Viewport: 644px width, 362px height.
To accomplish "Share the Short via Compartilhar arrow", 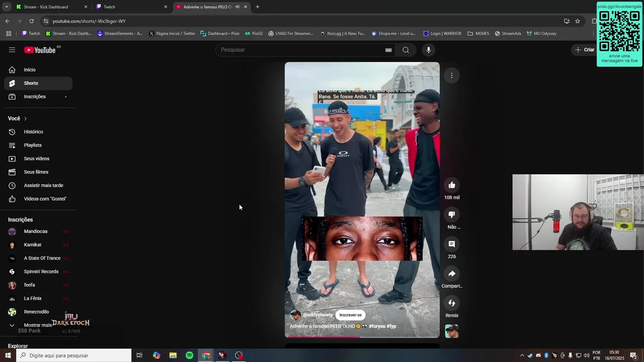I will click(452, 274).
